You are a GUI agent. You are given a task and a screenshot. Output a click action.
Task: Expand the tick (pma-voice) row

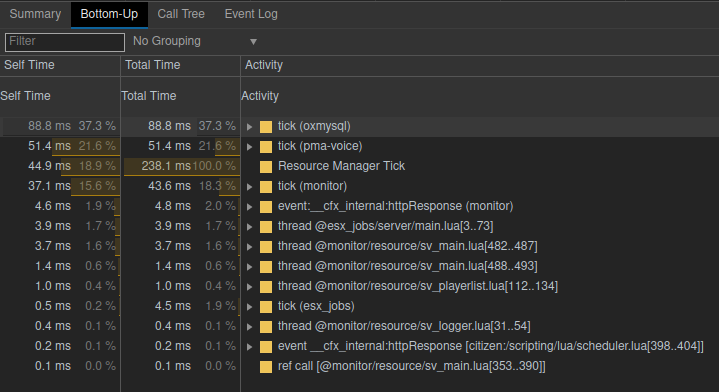[x=249, y=147]
